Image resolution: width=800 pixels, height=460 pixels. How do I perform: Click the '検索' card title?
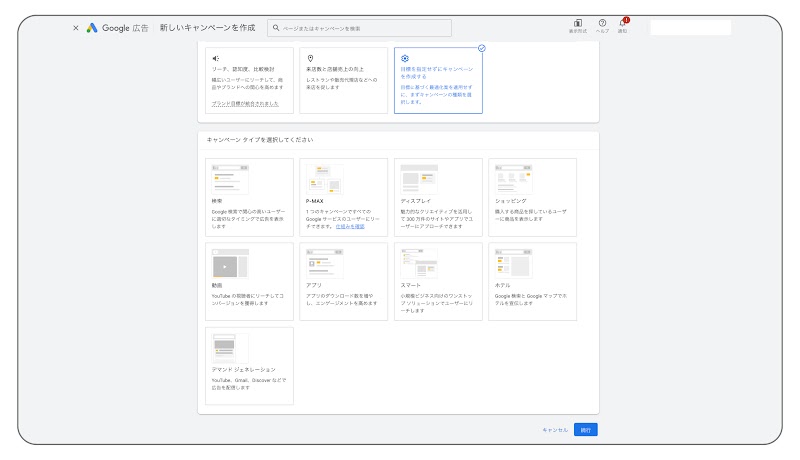tap(217, 201)
